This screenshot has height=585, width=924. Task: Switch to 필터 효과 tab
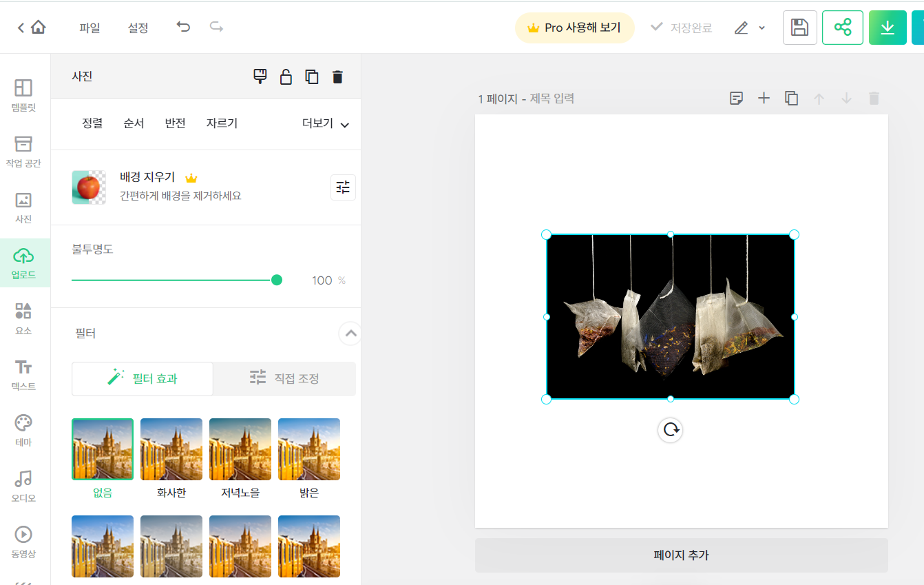tap(143, 378)
